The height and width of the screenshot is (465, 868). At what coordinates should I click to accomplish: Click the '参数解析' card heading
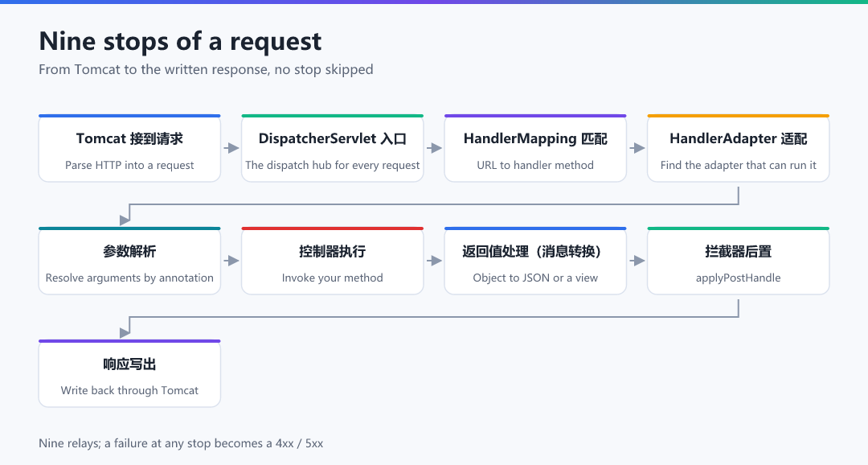click(129, 252)
